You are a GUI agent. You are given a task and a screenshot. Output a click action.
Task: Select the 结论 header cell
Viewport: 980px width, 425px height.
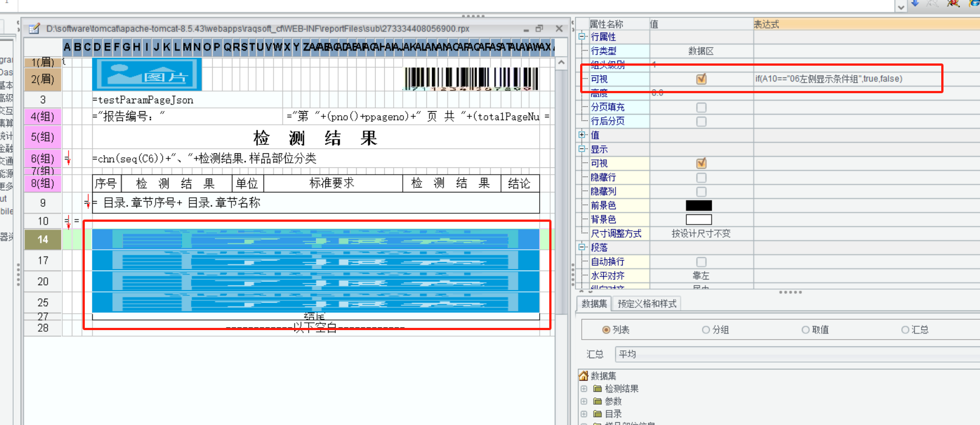tap(519, 184)
